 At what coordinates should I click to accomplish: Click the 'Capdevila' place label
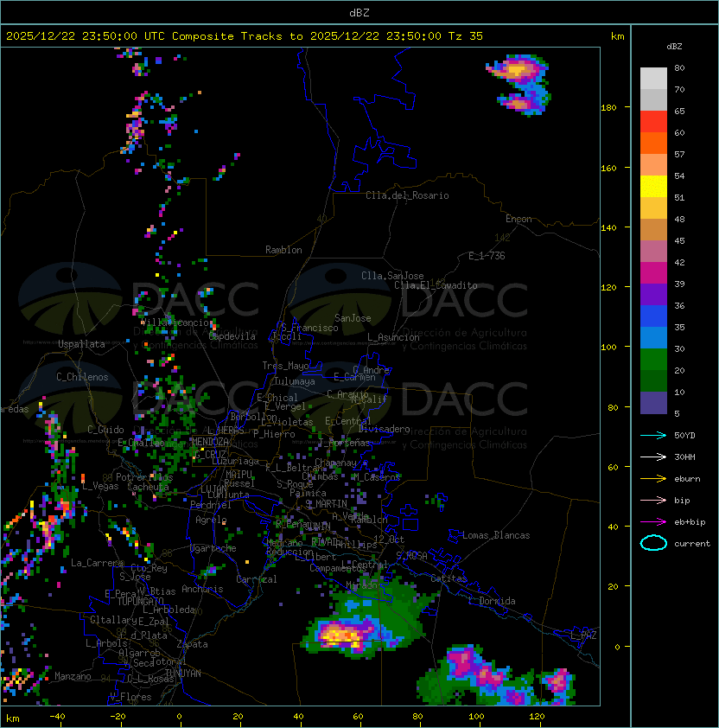(x=232, y=336)
